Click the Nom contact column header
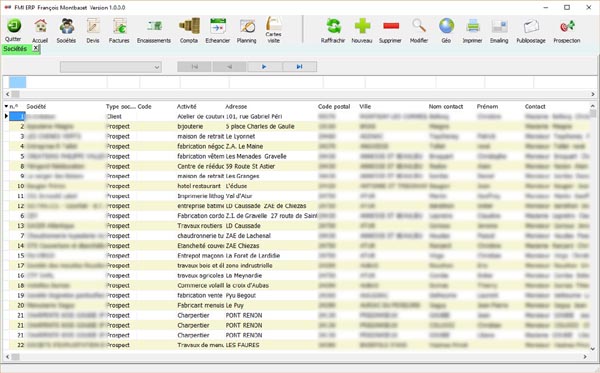The width and height of the screenshot is (600, 373). [446, 106]
